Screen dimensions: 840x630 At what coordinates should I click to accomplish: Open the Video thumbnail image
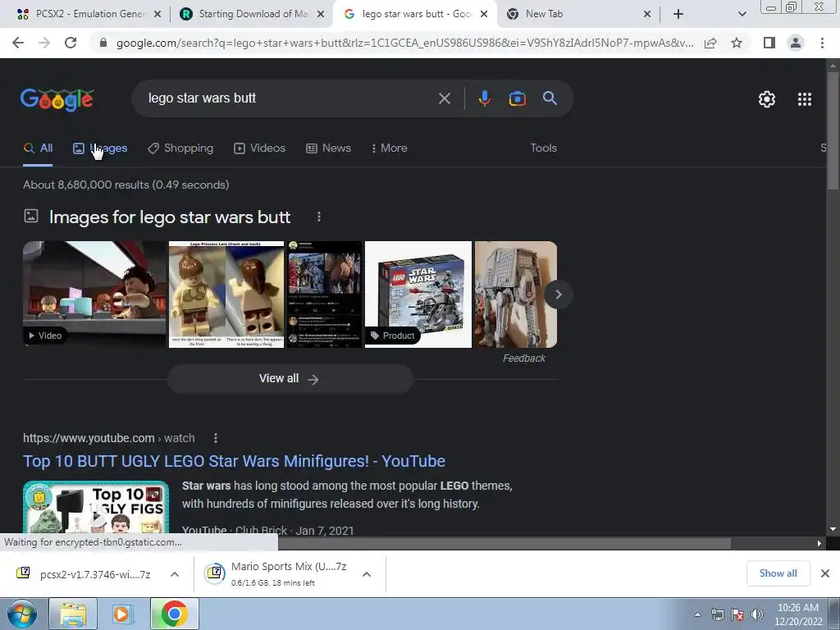pos(94,294)
